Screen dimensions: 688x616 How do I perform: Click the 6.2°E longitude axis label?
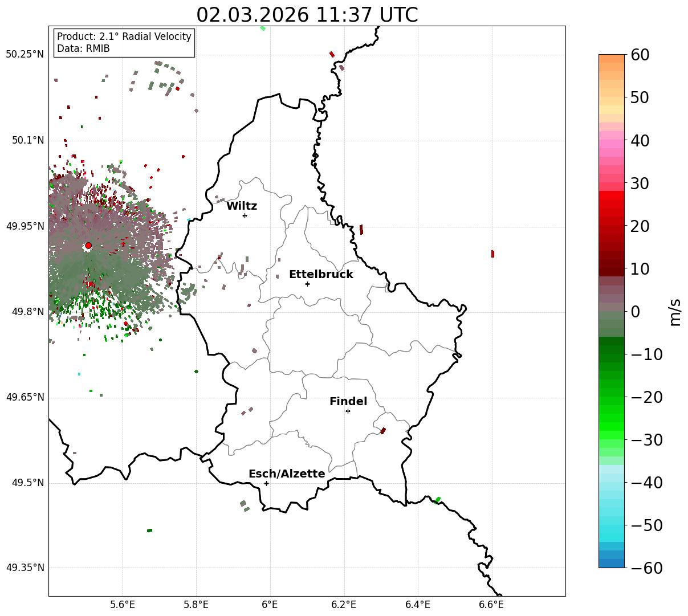(344, 605)
